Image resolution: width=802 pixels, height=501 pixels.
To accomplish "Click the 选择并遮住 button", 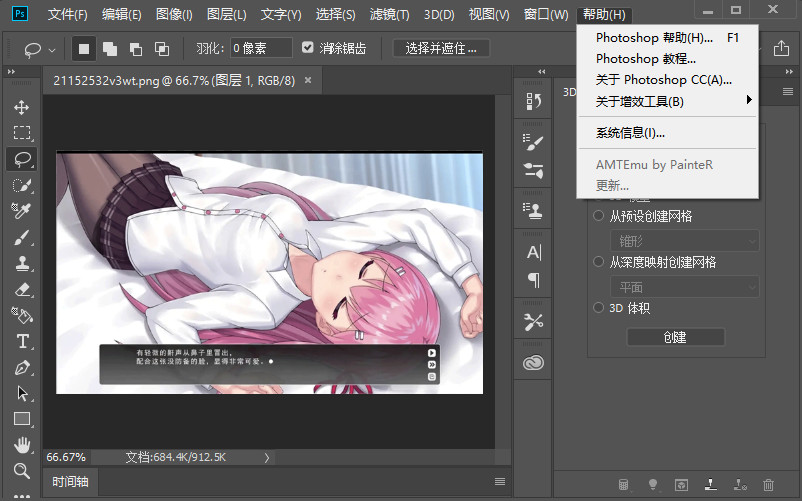I will [441, 49].
